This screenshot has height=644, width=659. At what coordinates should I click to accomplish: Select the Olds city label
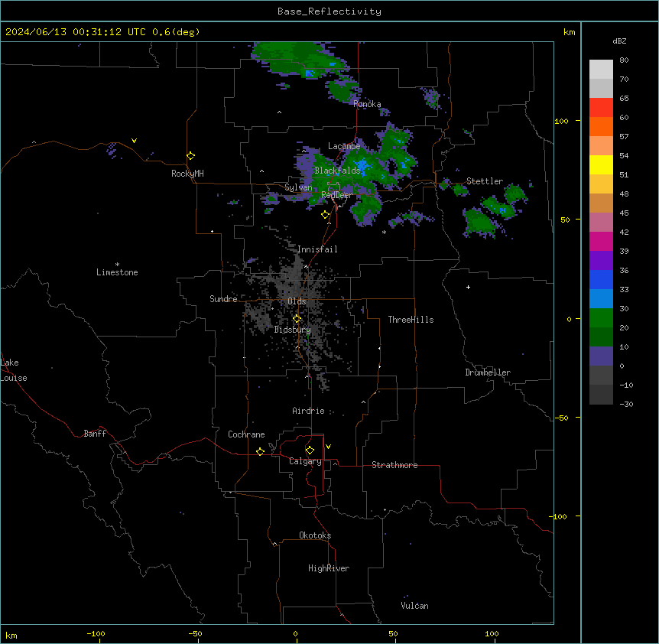coord(297,301)
